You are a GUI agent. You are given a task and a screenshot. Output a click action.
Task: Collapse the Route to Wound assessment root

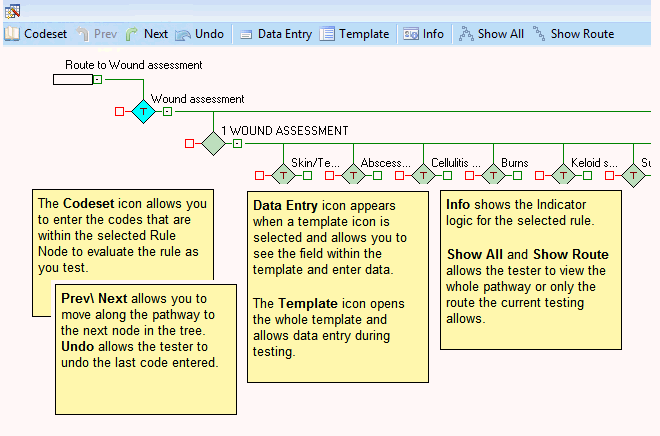[x=97, y=79]
